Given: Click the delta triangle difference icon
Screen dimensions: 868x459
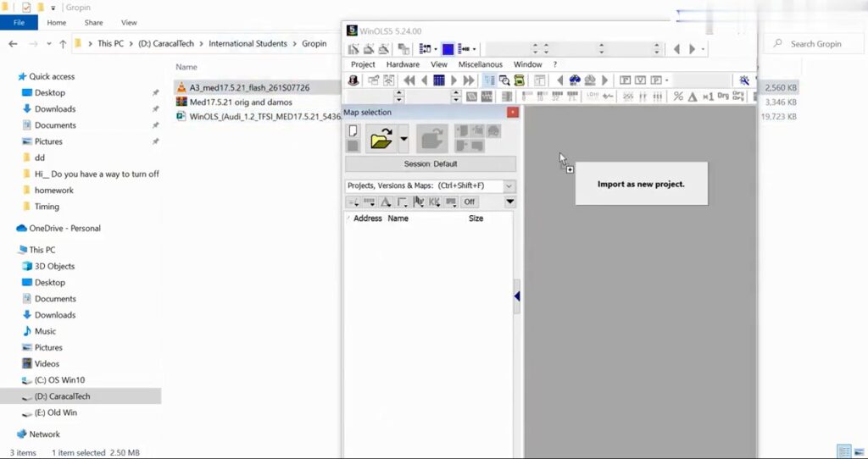Looking at the screenshot, I should pyautogui.click(x=693, y=97).
